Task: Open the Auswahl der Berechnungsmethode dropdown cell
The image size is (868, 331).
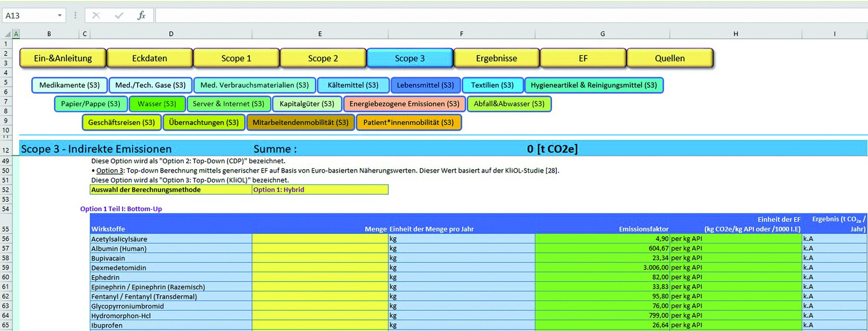Action: (320, 190)
